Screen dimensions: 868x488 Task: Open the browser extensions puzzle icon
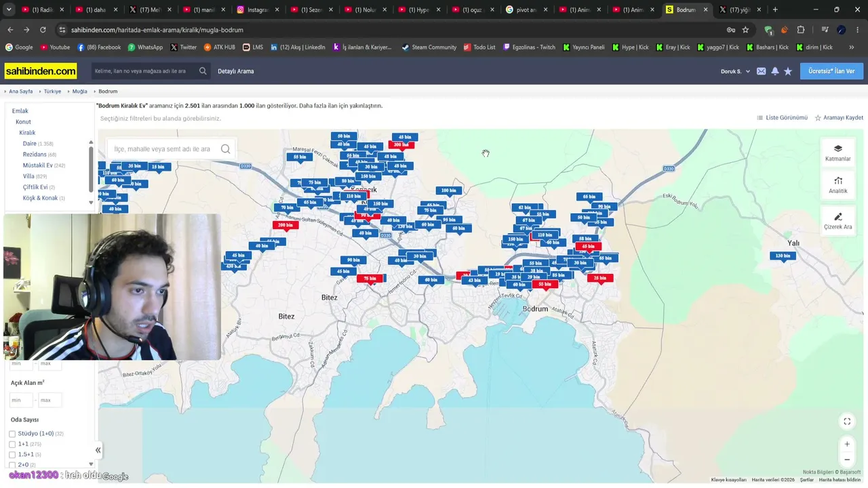tap(801, 30)
